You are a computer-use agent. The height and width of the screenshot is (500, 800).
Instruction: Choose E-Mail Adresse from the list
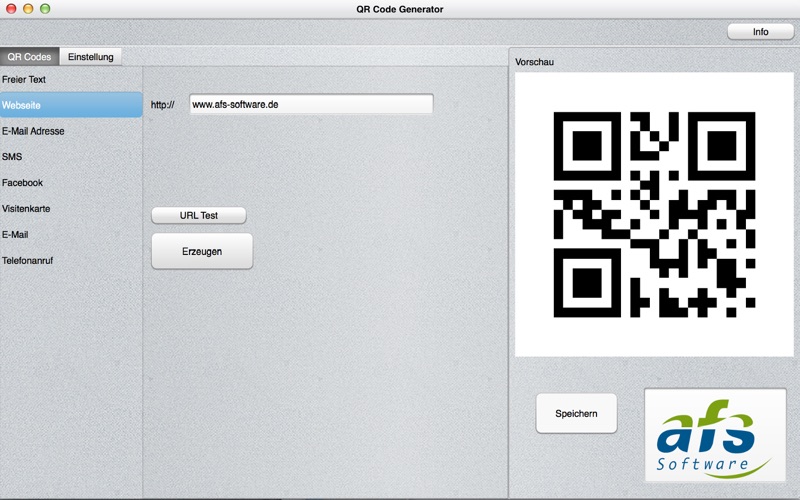click(71, 131)
